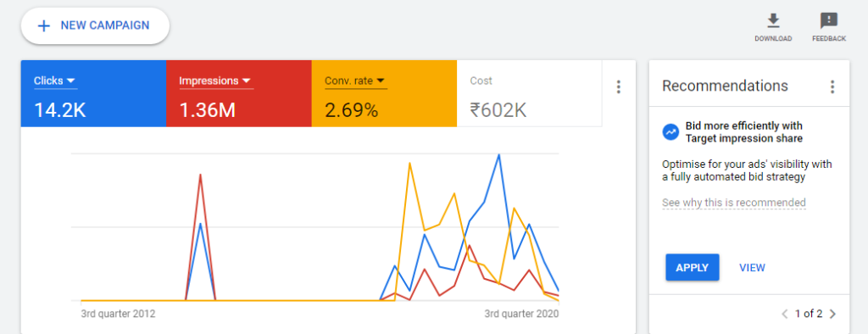This screenshot has width=868, height=334.
Task: Click the 3rd quarter 2020 axis label
Action: point(521,314)
